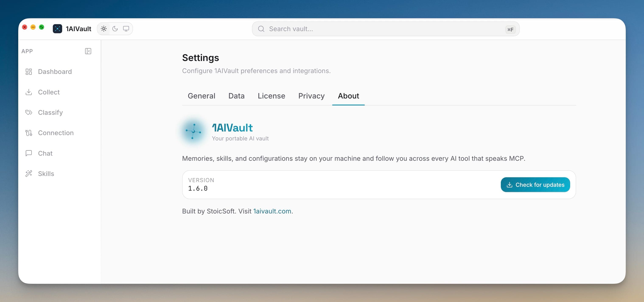
Task: Switch to light theme with the sun icon
Action: (x=104, y=29)
